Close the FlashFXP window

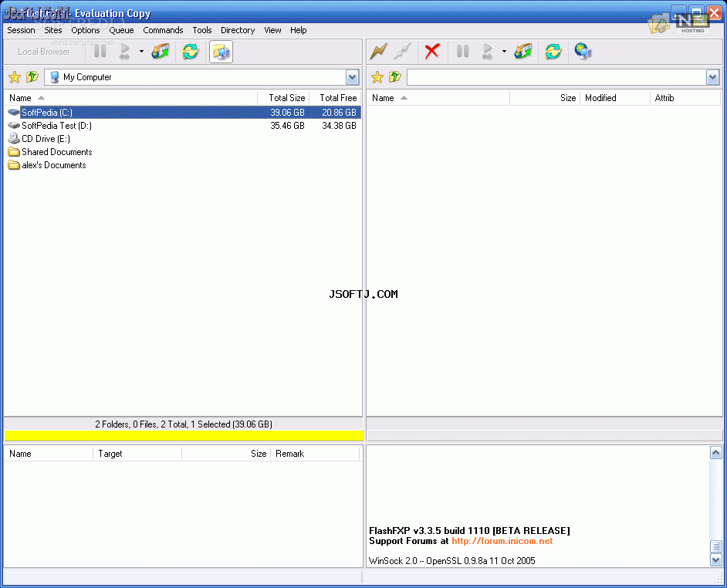[714, 13]
